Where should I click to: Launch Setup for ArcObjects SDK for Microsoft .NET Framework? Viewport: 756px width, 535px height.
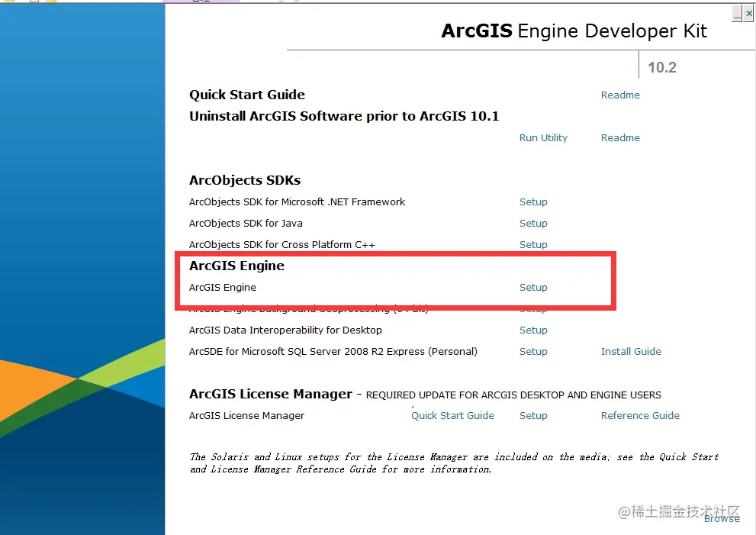533,201
